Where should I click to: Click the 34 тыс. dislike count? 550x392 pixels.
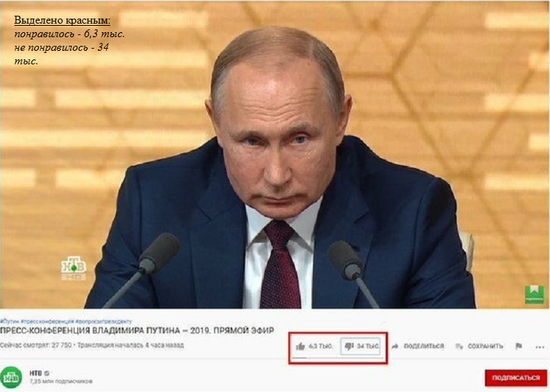[367, 346]
